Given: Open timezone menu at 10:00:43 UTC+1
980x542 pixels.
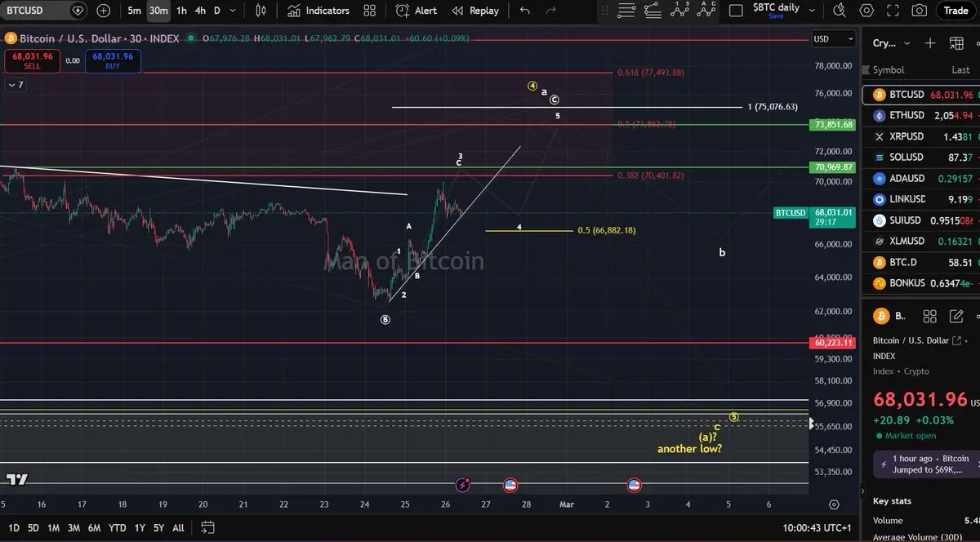Looking at the screenshot, I should [x=817, y=528].
